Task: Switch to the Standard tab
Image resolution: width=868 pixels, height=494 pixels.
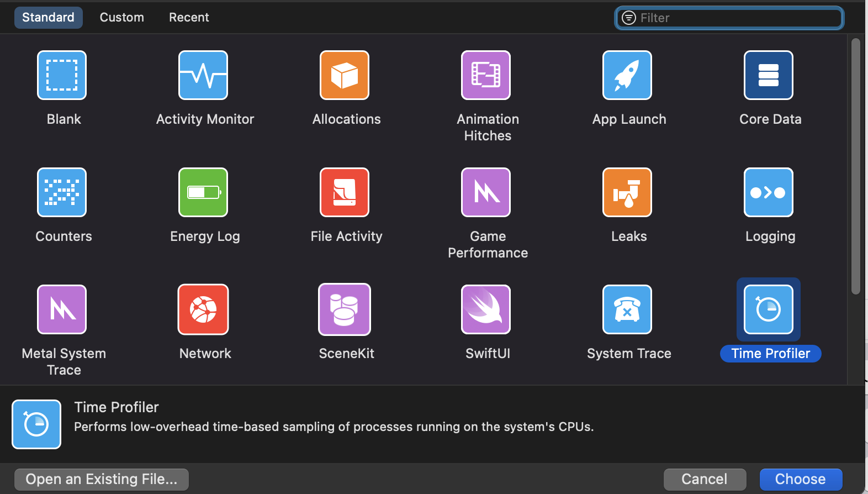Action: 48,17
